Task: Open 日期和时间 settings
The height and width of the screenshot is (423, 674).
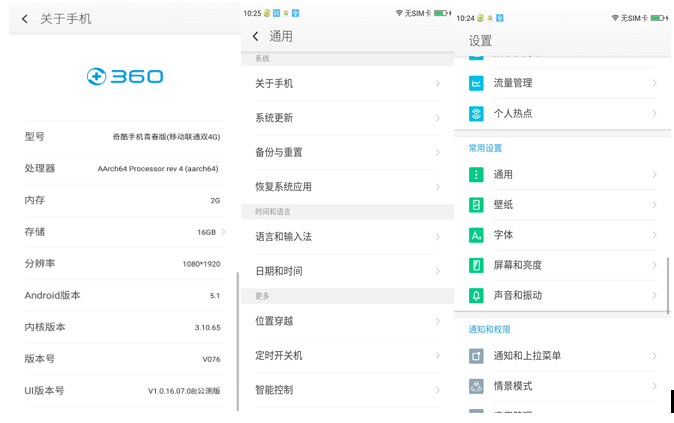Action: tap(347, 271)
